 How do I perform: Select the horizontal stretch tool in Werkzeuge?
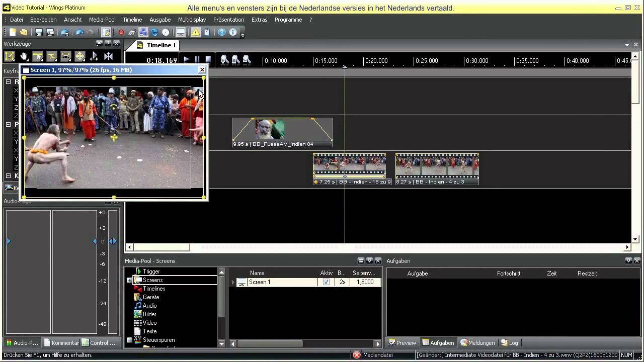(65, 56)
